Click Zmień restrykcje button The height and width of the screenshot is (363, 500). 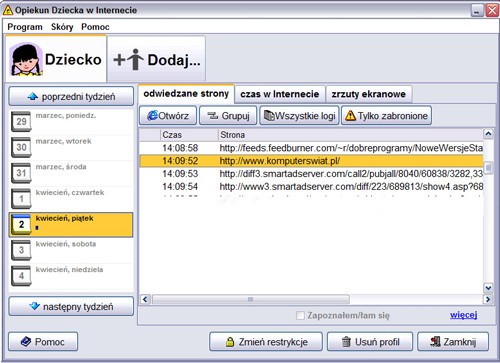(x=266, y=342)
